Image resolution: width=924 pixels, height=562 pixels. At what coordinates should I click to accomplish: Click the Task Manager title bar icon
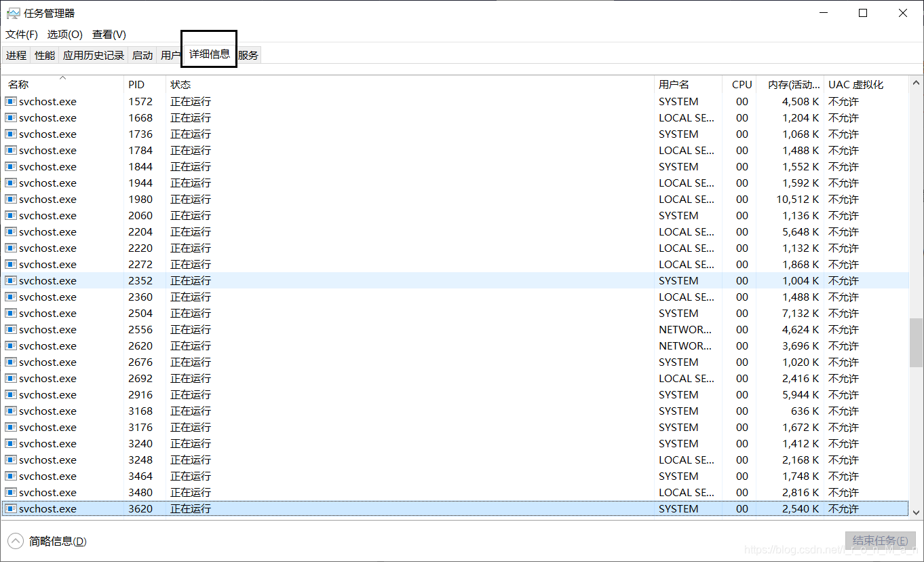click(13, 13)
